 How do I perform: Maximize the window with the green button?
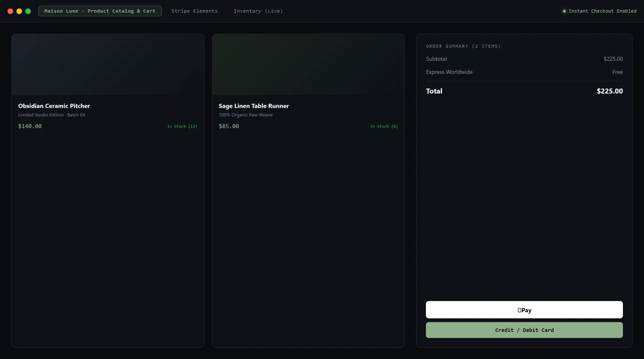point(28,11)
